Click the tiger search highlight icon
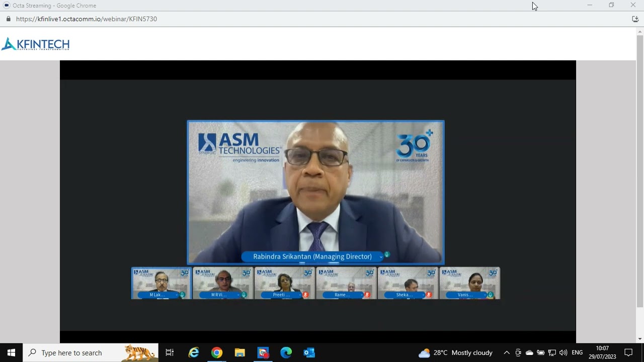The width and height of the screenshot is (644, 362). [x=139, y=352]
